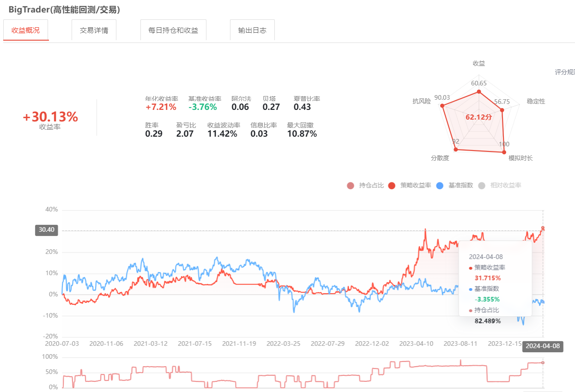The width and height of the screenshot is (575, 392).
Task: Open the 交易详情 tab
Action: (x=94, y=30)
